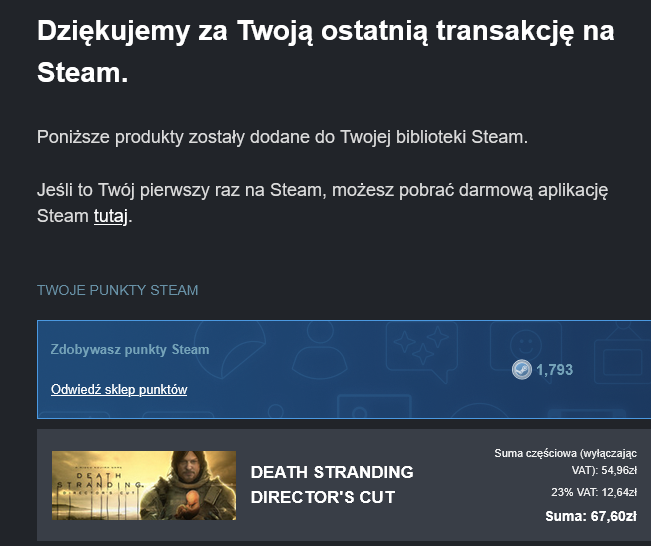651x546 pixels.
Task: Click the Death Stranding game thumbnail
Action: click(144, 485)
